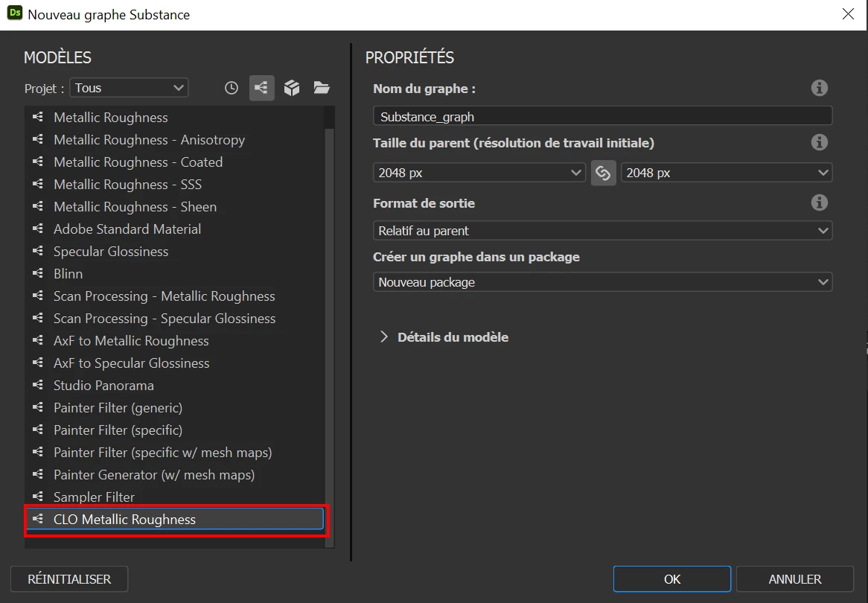The height and width of the screenshot is (603, 868).
Task: Select Metallic Roughness - Coated template
Action: click(x=174, y=162)
